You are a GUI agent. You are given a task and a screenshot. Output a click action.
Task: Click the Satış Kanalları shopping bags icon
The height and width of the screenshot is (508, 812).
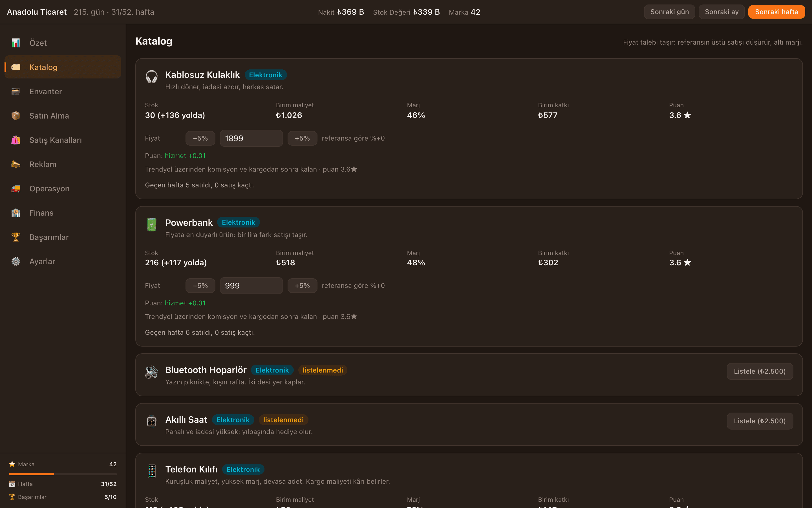(16, 140)
